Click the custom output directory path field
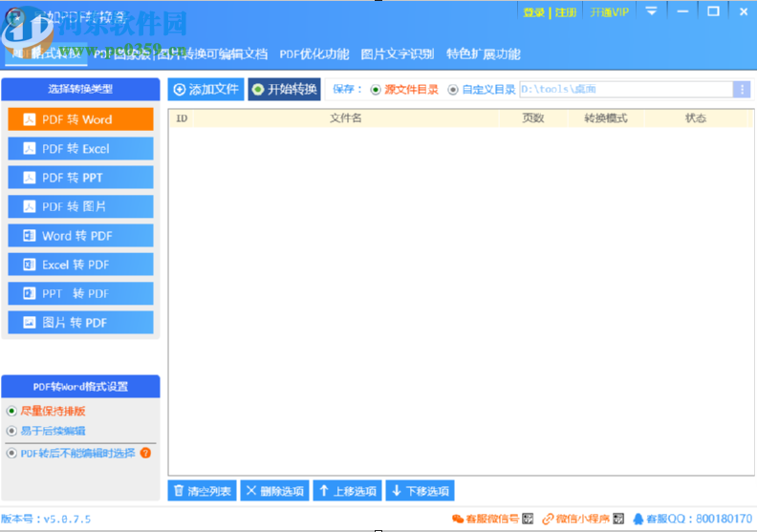The height and width of the screenshot is (532, 757). click(x=625, y=89)
